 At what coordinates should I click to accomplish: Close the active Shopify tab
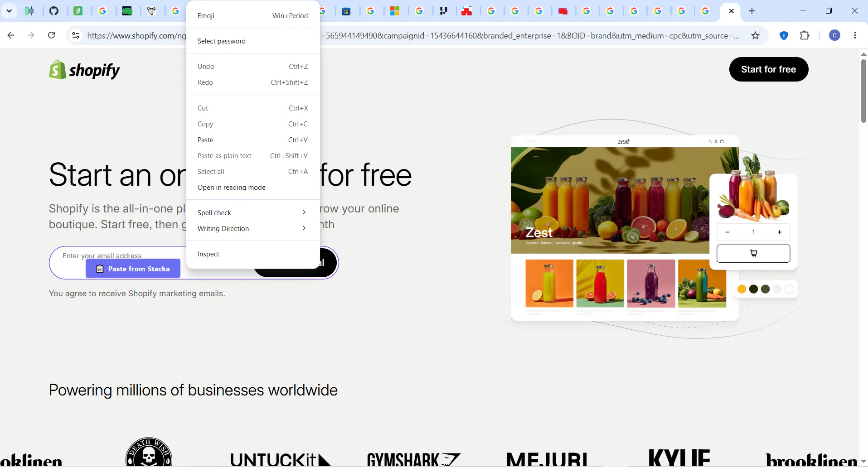pos(731,11)
